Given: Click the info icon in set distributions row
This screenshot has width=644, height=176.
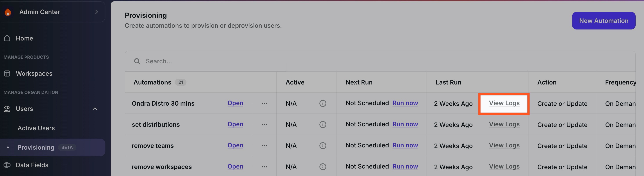Looking at the screenshot, I should tap(322, 125).
